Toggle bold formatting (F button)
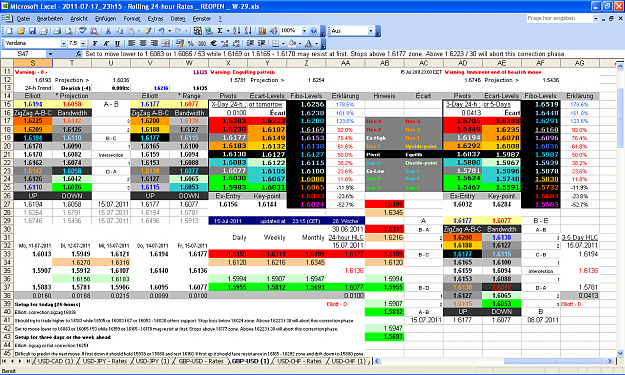This screenshot has height=375, width=625. coord(95,43)
